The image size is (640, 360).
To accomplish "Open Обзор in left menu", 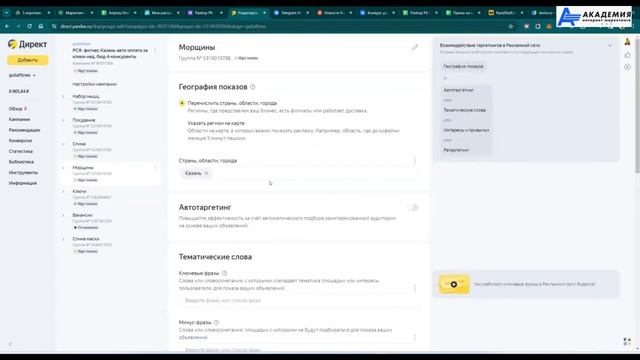I will click(16, 109).
